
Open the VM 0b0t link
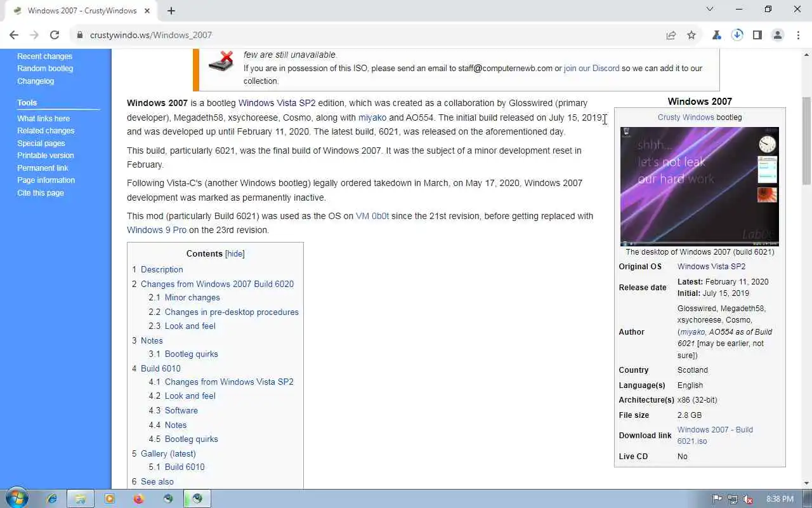pos(372,216)
